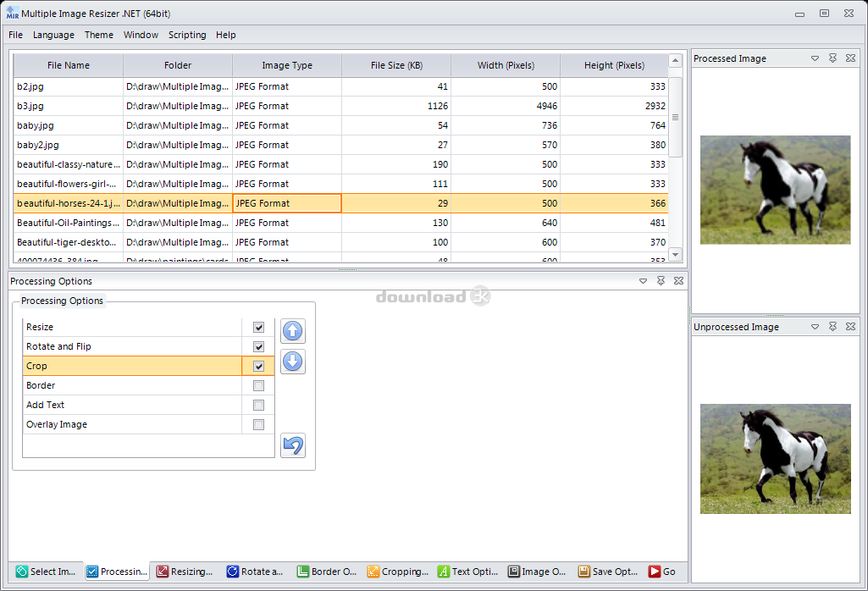Switch to the Go tab
This screenshot has height=591, width=868.
tap(662, 572)
